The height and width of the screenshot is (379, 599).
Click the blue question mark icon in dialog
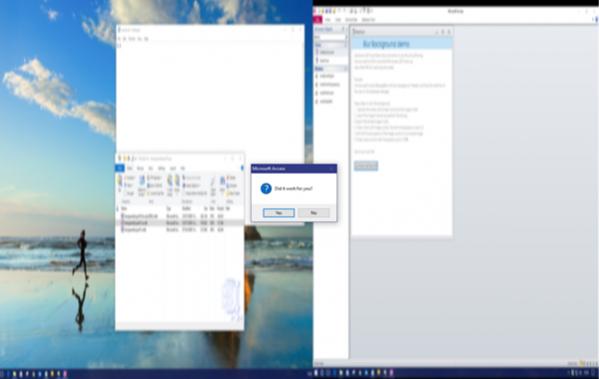pos(266,188)
